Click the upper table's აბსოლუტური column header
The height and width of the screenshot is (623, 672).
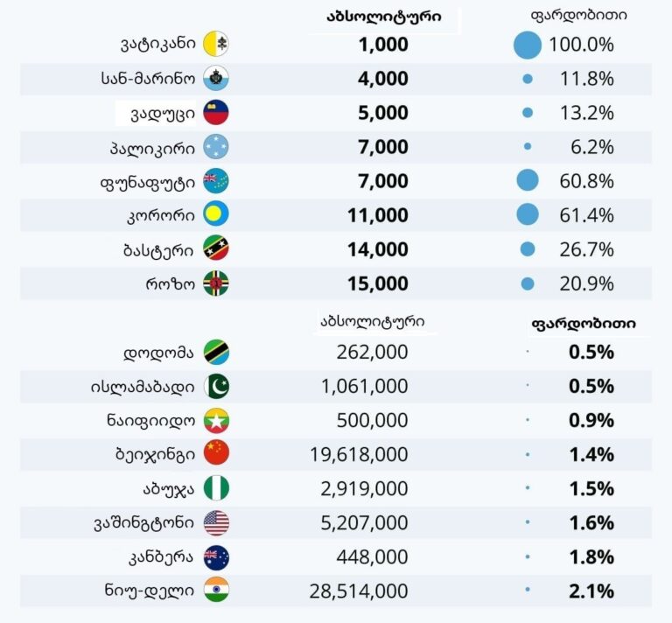click(x=382, y=17)
